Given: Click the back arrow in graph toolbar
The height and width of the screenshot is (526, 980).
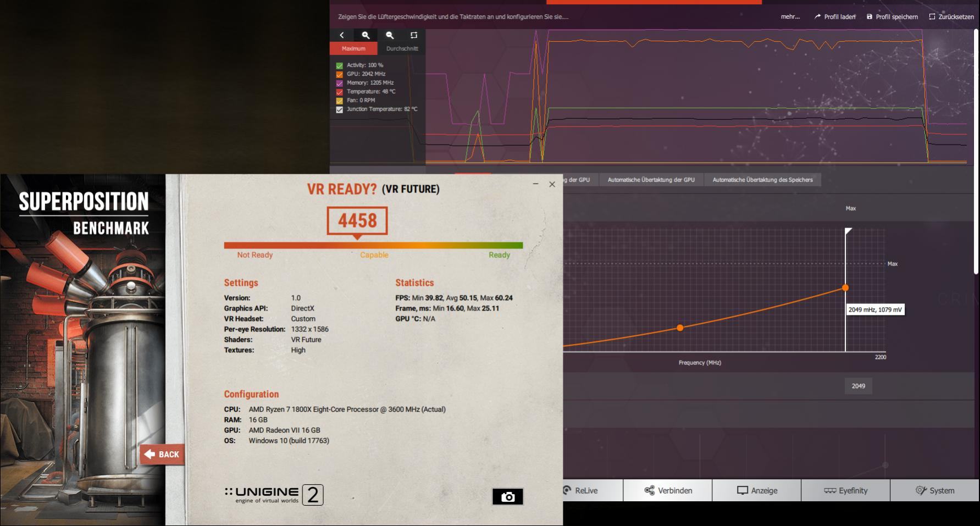Looking at the screenshot, I should coord(342,35).
